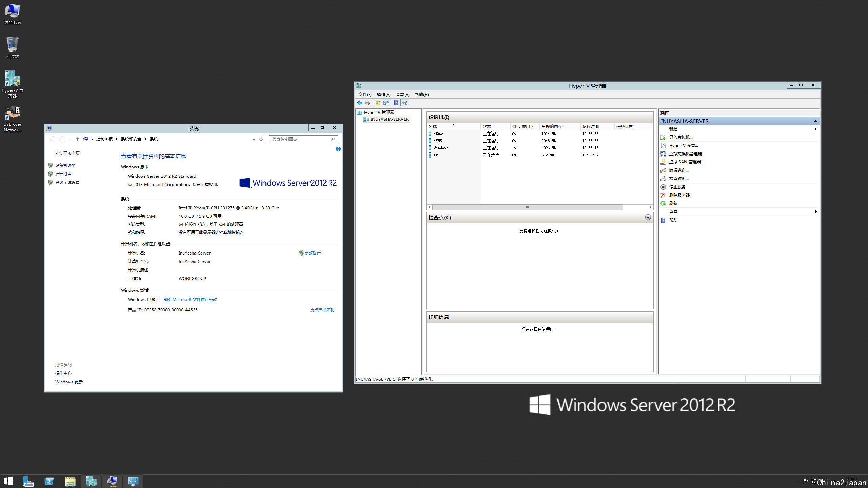
Task: Open the 查看(V) menu
Action: (402, 94)
